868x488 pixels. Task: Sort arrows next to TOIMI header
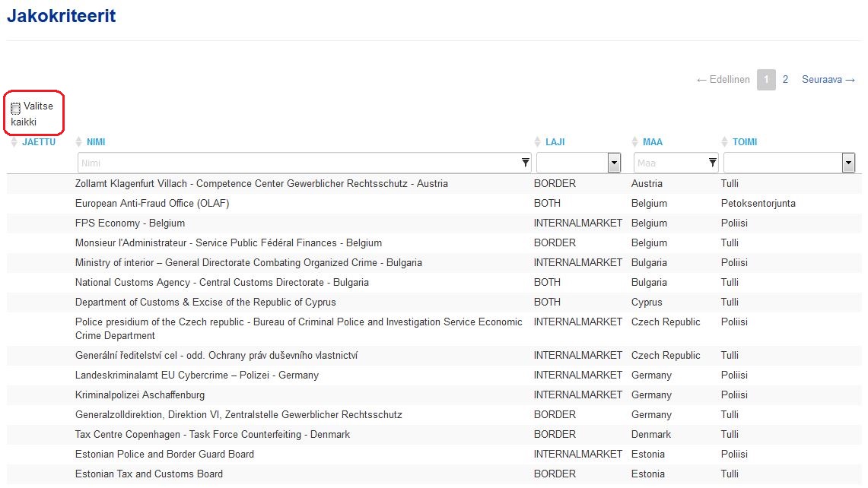click(x=724, y=142)
